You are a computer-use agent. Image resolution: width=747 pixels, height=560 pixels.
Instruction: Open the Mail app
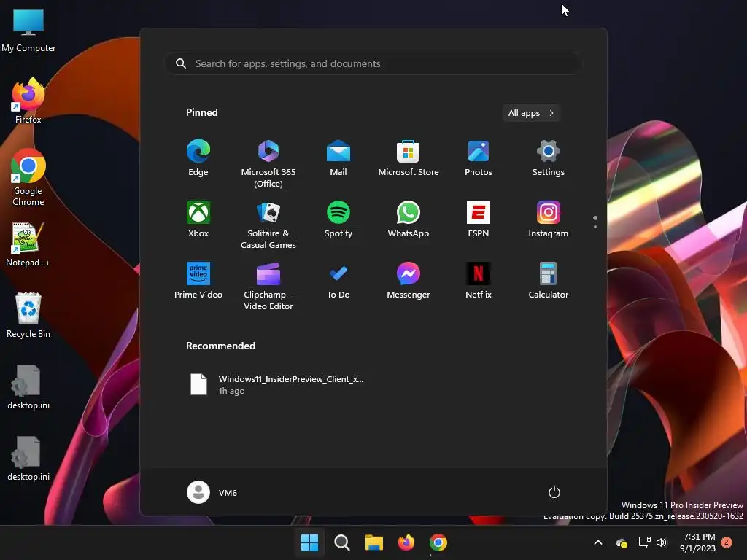pos(338,158)
